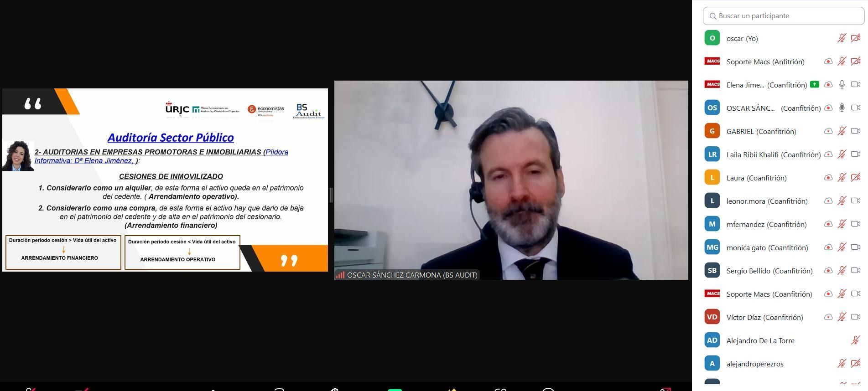Screen dimensions: 868x391
Task: Click the 'Auditoría Sector Público' slide title
Action: click(x=171, y=137)
